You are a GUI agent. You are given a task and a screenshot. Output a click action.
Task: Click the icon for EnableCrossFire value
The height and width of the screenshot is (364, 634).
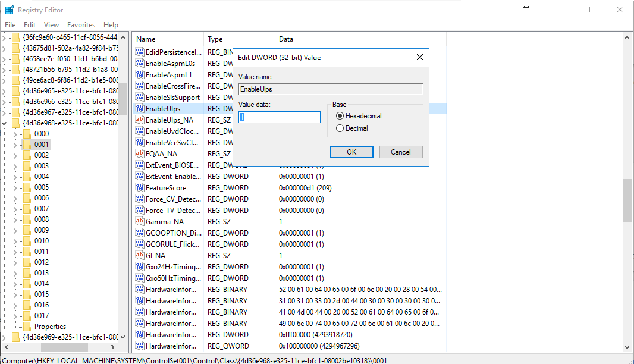pos(140,86)
